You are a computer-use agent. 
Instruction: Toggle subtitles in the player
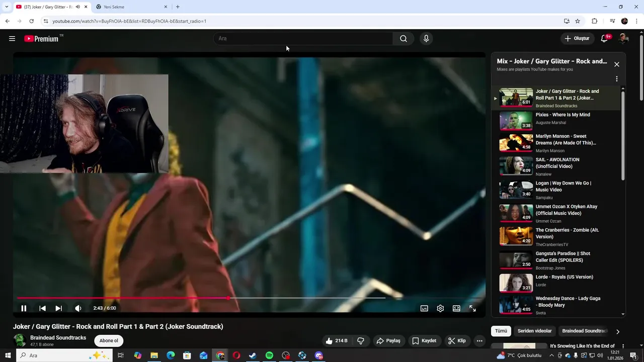click(424, 308)
